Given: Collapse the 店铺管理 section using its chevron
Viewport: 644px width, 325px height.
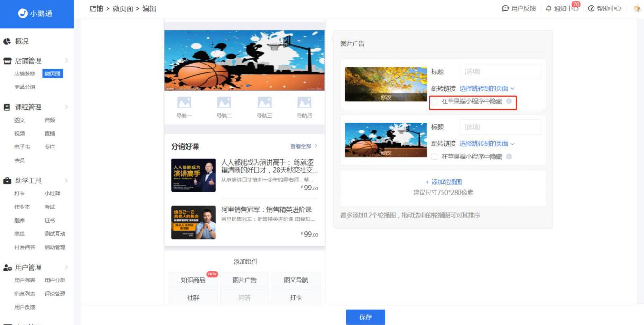Looking at the screenshot, I should click(x=66, y=61).
